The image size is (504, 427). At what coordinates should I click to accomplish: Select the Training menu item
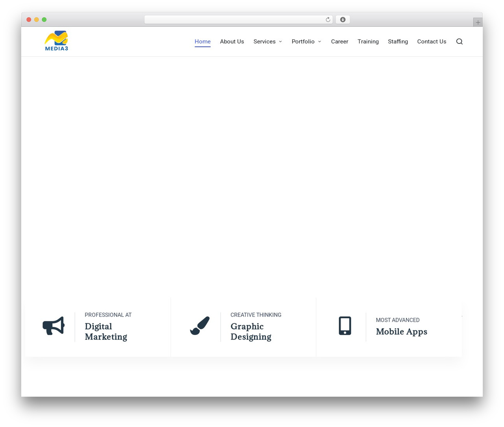pos(368,41)
